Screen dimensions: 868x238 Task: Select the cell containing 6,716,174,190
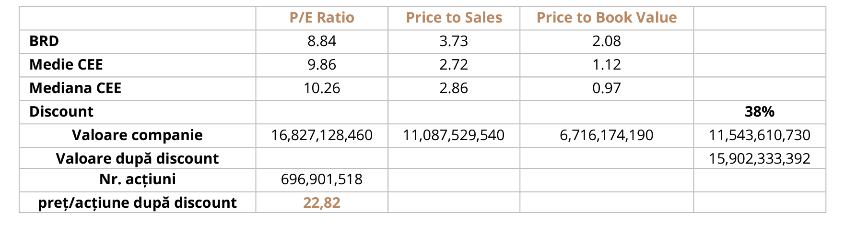coord(607,135)
